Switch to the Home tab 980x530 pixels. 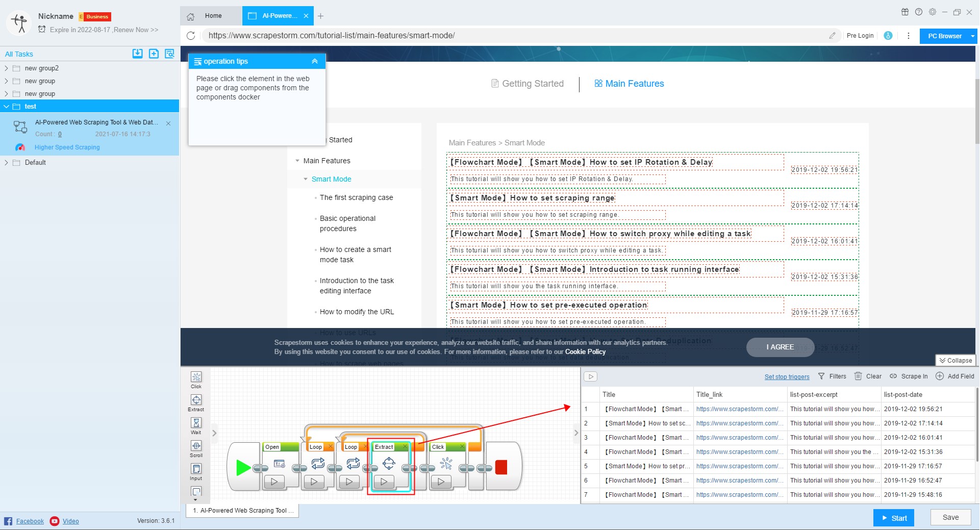click(213, 16)
